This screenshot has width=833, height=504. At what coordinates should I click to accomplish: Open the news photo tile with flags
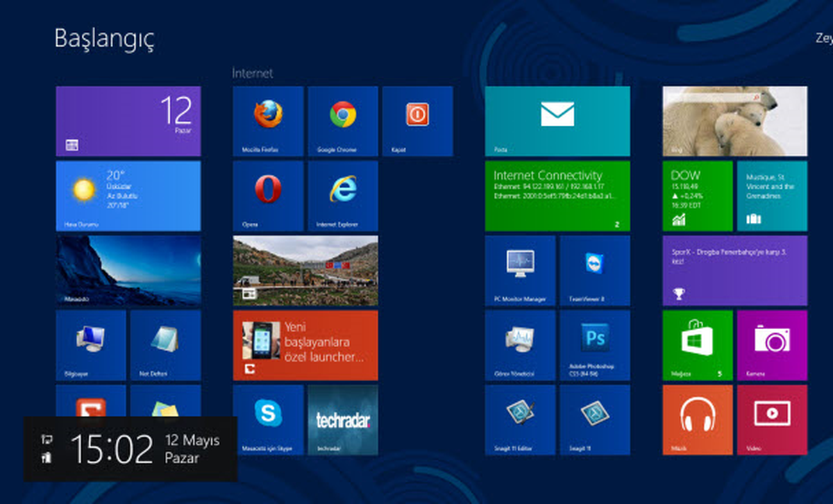click(x=305, y=271)
